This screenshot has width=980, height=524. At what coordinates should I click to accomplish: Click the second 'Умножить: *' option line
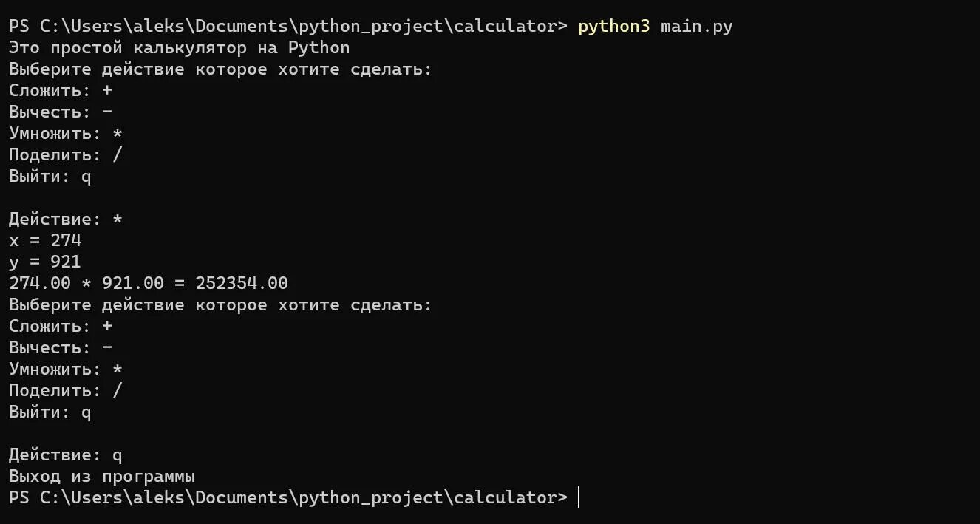[x=66, y=369]
